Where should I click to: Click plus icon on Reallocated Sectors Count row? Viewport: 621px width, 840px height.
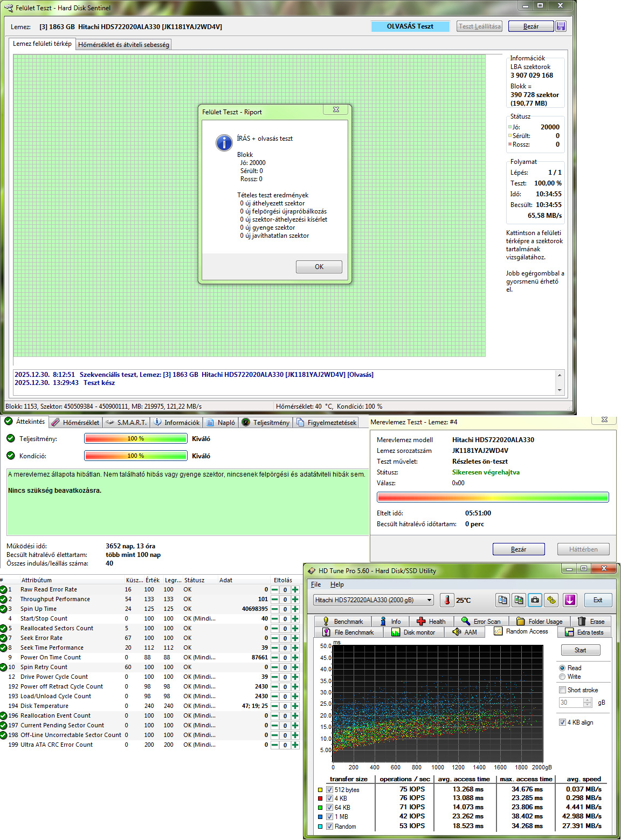click(295, 629)
